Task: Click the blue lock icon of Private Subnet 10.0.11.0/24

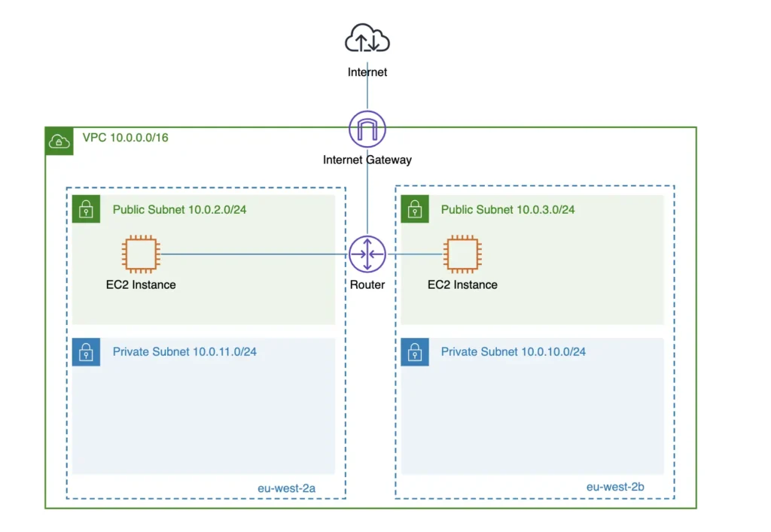Action: point(87,352)
